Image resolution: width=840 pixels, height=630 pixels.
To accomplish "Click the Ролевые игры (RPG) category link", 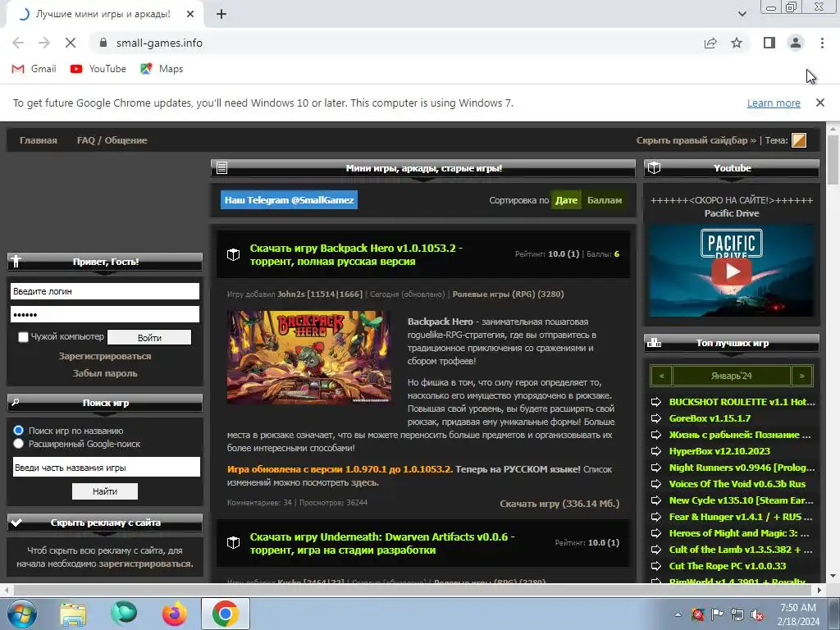I will click(508, 294).
